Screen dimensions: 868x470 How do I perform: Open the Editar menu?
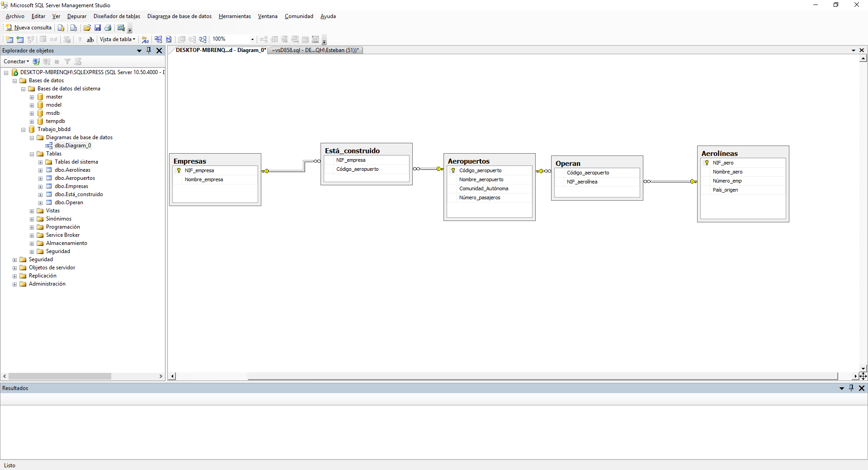tap(38, 16)
